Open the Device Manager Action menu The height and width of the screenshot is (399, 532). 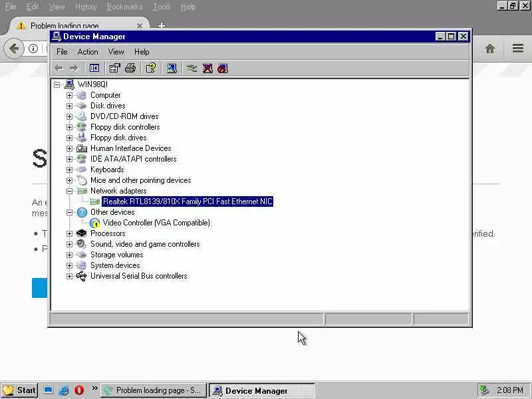tap(88, 52)
